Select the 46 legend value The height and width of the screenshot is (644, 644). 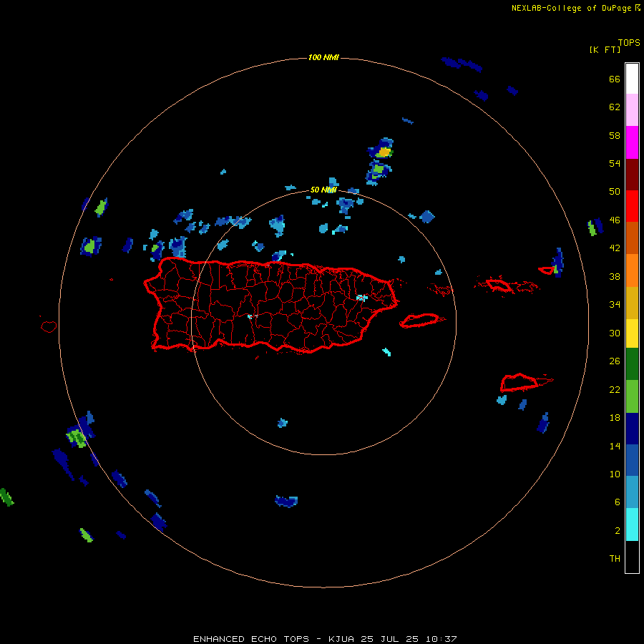tap(615, 220)
